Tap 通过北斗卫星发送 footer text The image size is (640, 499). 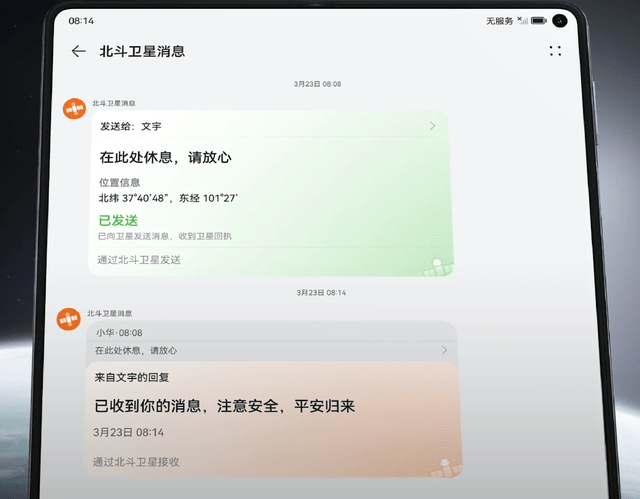pos(139,260)
